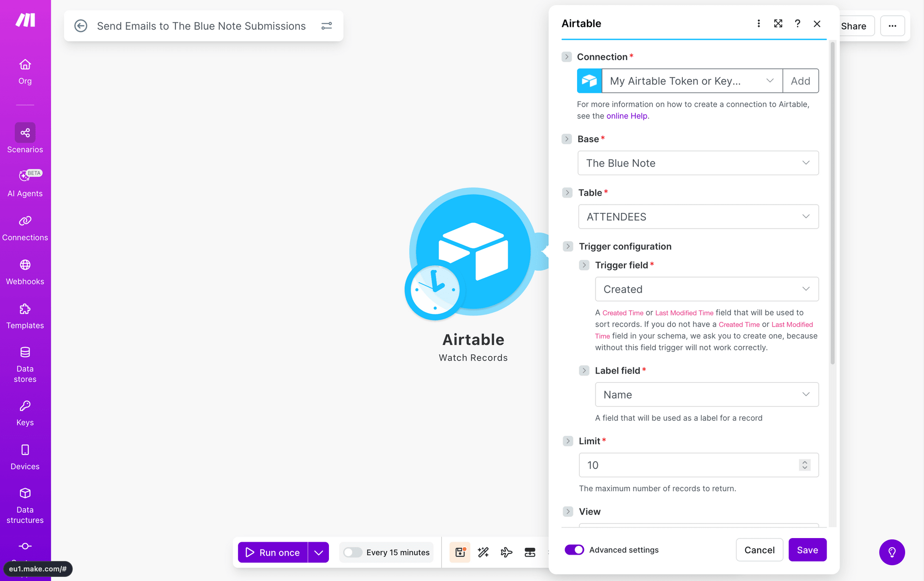
Task: Go to Scenarios in the sidebar
Action: [25, 138]
